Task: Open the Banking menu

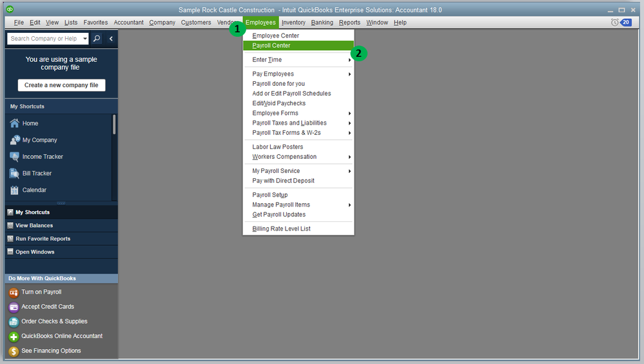Action: pos(322,23)
